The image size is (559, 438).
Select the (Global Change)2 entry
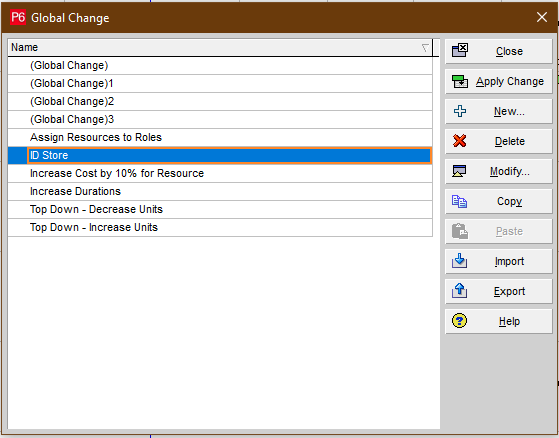[x=220, y=101]
